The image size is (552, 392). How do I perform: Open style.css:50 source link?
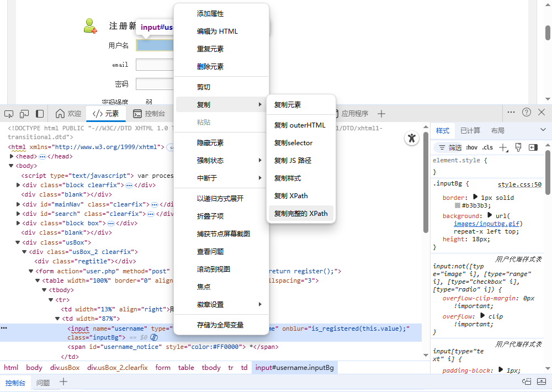519,184
